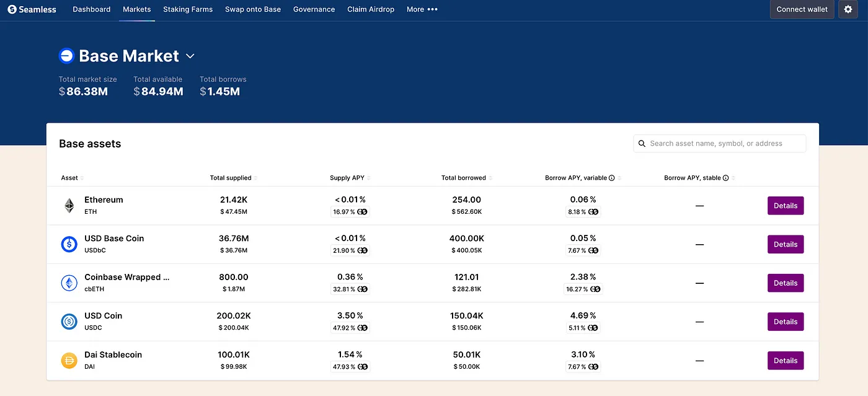
Task: Click info icon beside Borrow APY, stable
Action: click(x=725, y=178)
